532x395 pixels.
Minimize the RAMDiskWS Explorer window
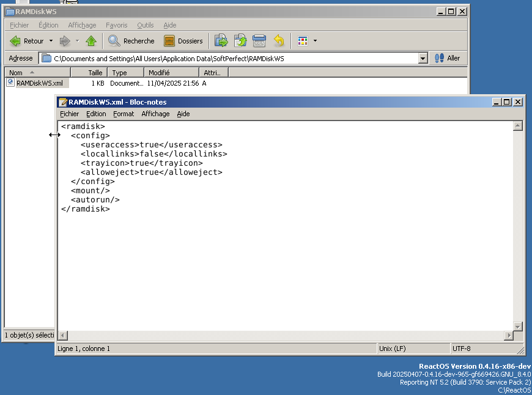[x=441, y=12]
